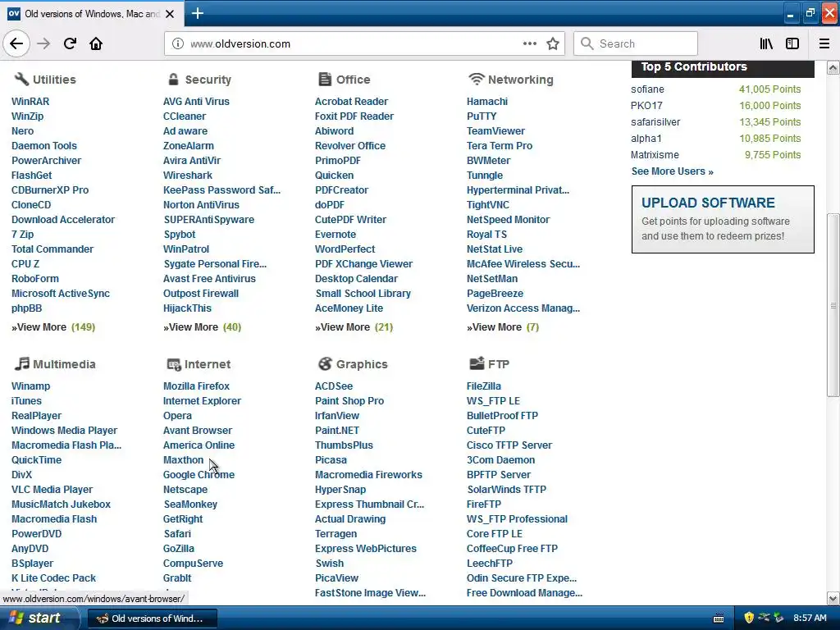The image size is (840, 630).
Task: Open the See More Users link
Action: coord(672,171)
